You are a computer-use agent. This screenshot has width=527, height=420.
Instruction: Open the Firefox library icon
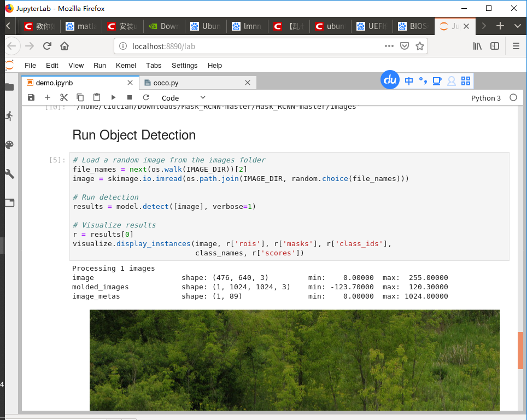pyautogui.click(x=477, y=46)
